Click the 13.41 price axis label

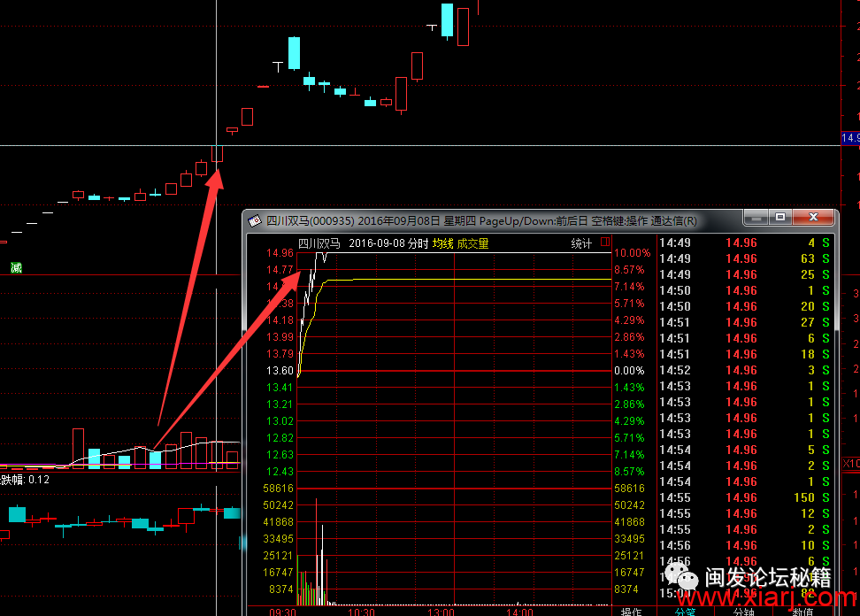click(280, 388)
